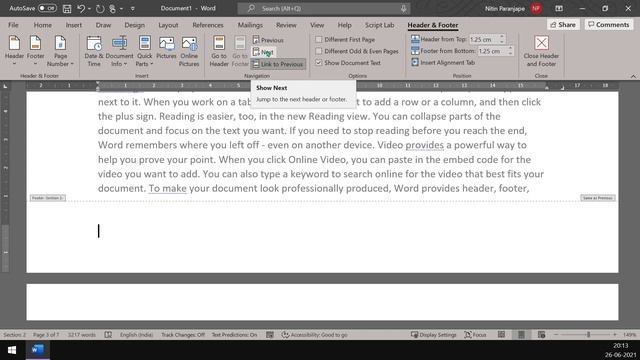Insert Online Pictures
The height and width of the screenshot is (360, 640).
click(x=189, y=51)
